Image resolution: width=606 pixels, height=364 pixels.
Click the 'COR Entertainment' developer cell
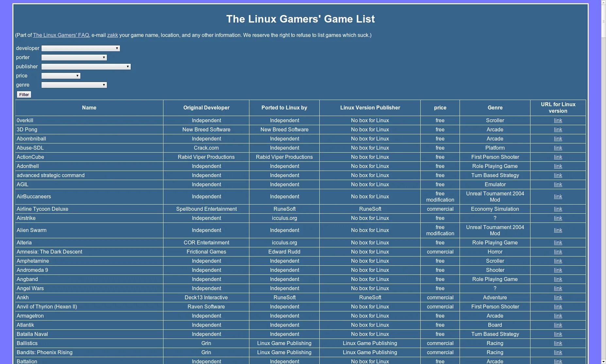coord(206,243)
